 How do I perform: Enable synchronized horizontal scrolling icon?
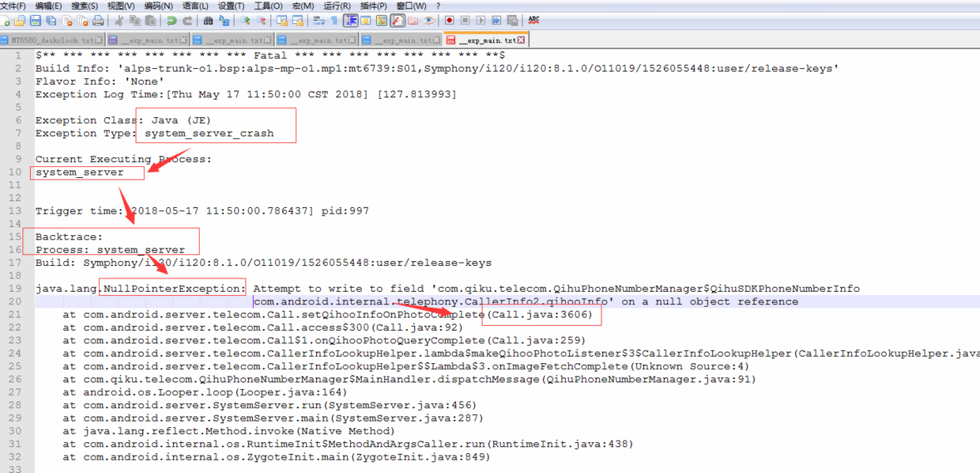pyautogui.click(x=298, y=20)
